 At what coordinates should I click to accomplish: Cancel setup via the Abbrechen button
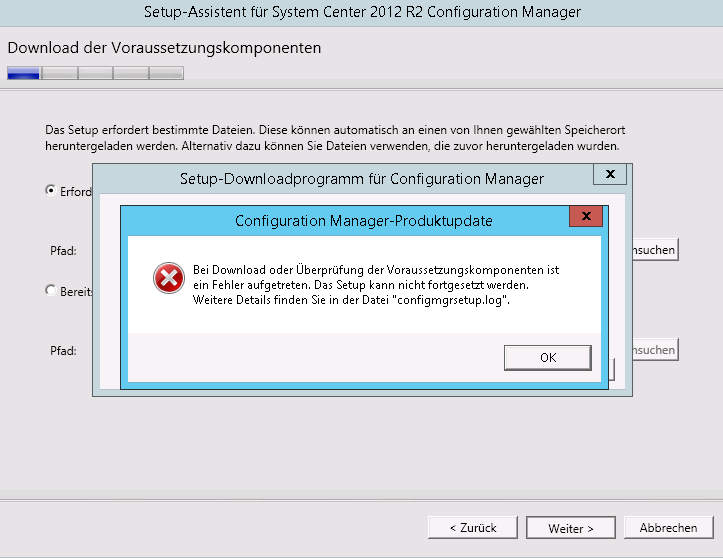(669, 528)
